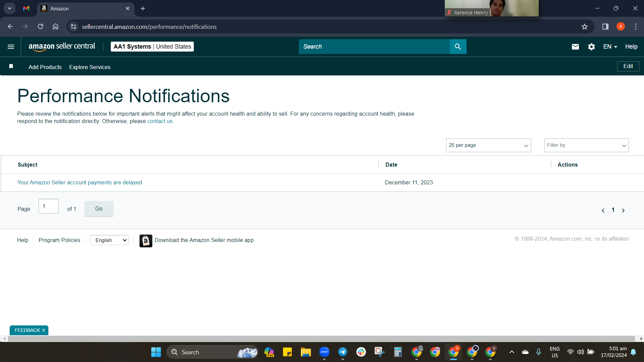Click the FEEDBACK button
This screenshot has width=644, height=362.
click(27, 330)
